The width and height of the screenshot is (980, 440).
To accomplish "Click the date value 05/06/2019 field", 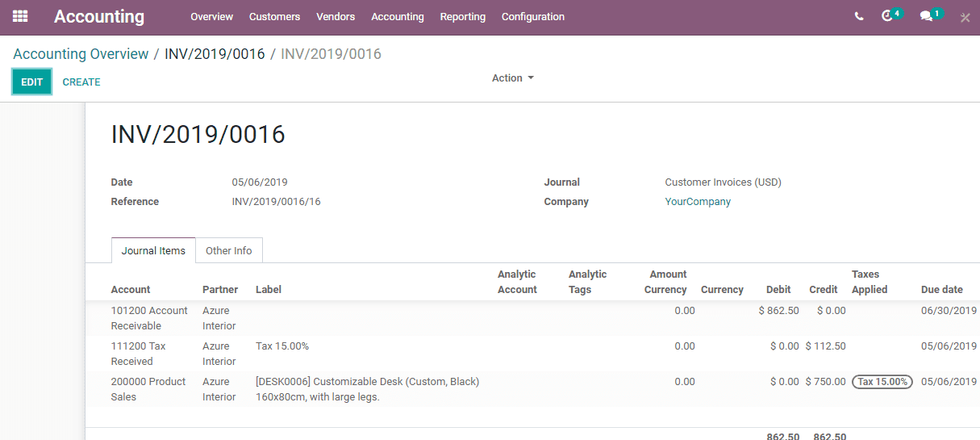I will (x=260, y=182).
